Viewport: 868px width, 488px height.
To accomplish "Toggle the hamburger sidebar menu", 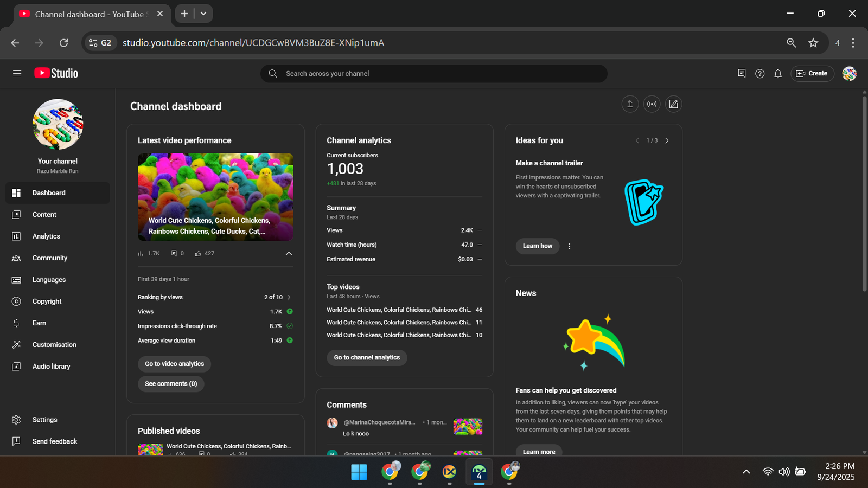I will (x=17, y=74).
